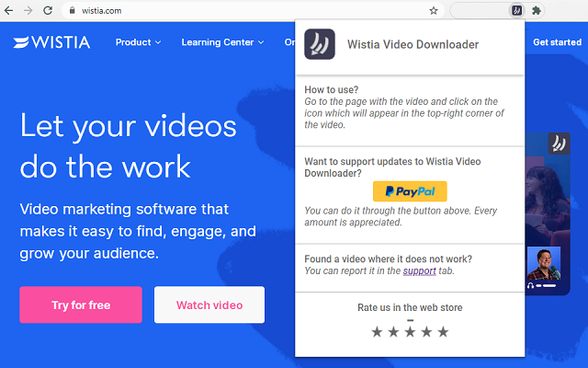This screenshot has width=588, height=368.
Task: Click Get started in the header
Action: 558,42
